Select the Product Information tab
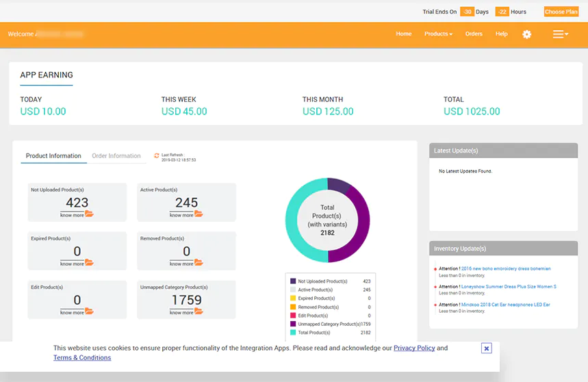588x382 pixels. click(x=53, y=156)
